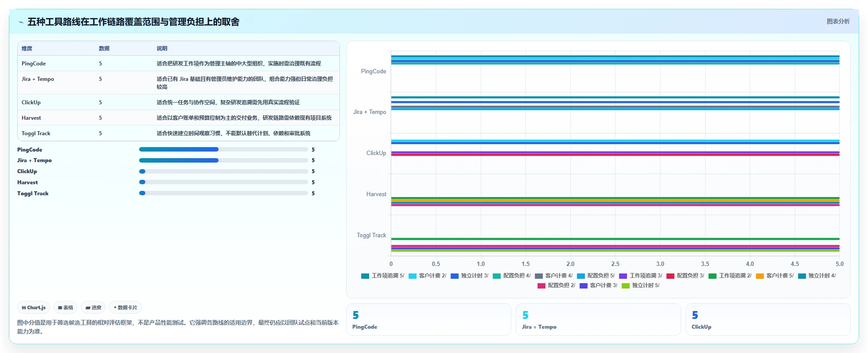Click the 说明 table column header
The width and height of the screenshot is (868, 353).
[162, 49]
